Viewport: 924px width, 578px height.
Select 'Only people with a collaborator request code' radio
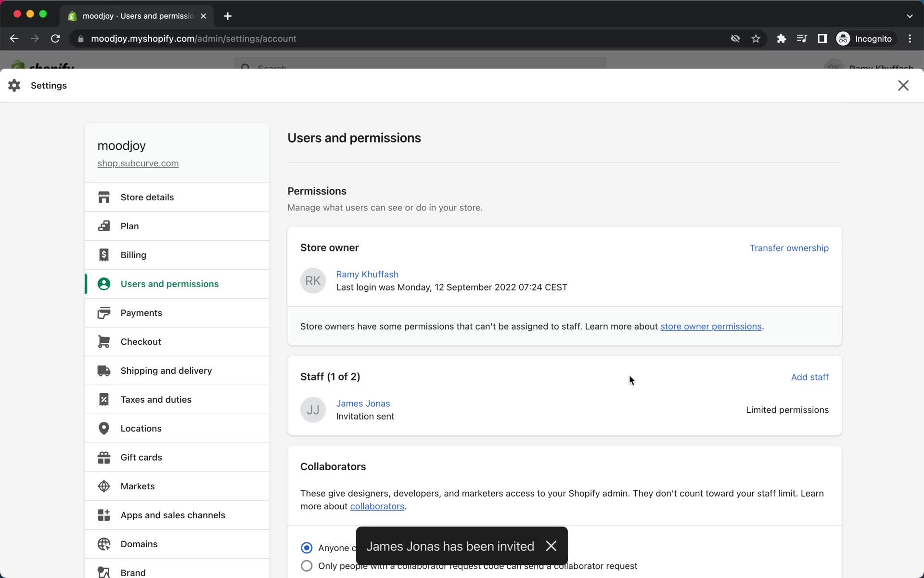click(x=307, y=565)
